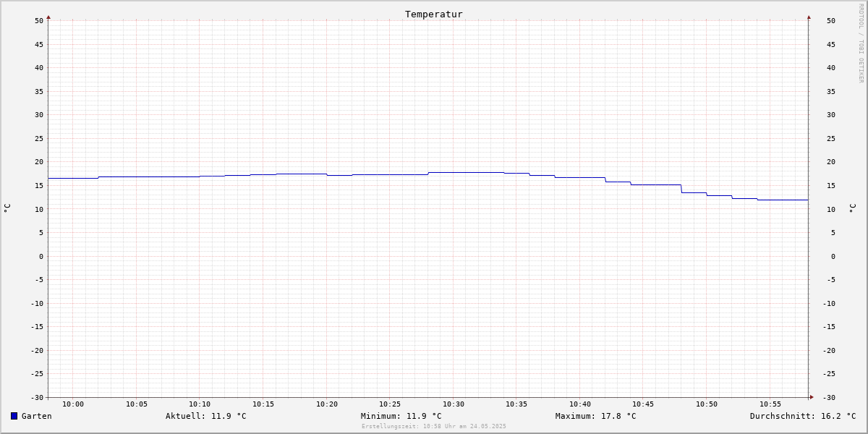Image resolution: width=868 pixels, height=434 pixels.
Task: Click the left °C axis unit label
Action: (7, 208)
